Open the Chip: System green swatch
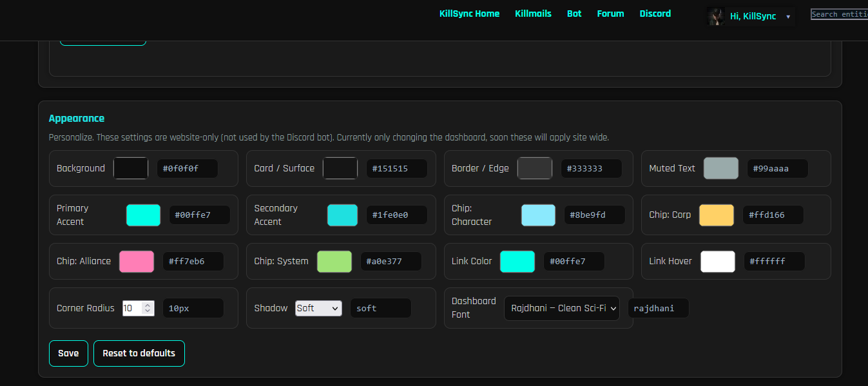Screen dimensions: 868x386 334,262
